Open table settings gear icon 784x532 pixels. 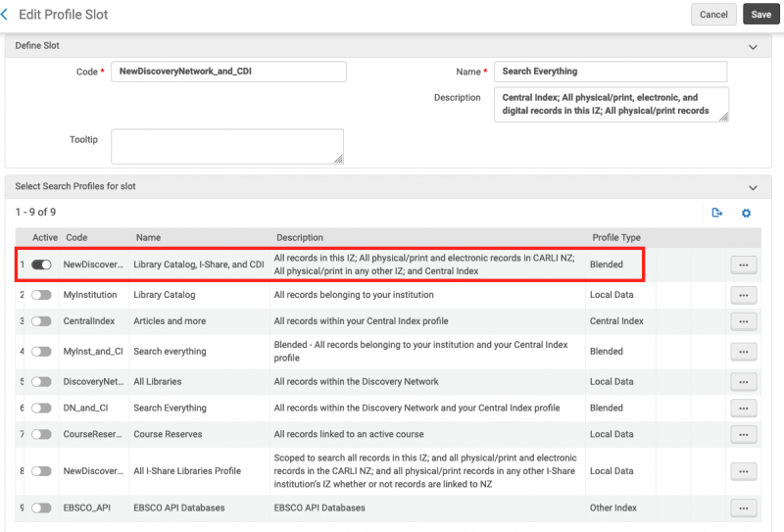click(746, 213)
